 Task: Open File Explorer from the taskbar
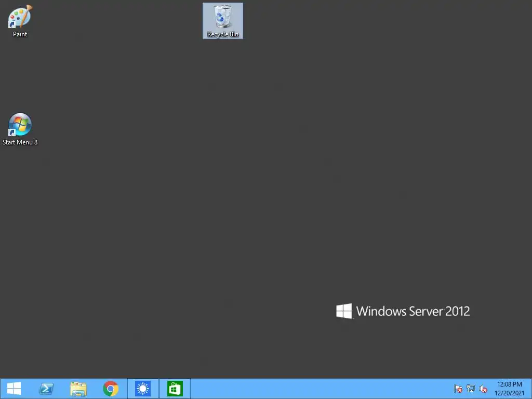click(x=78, y=389)
